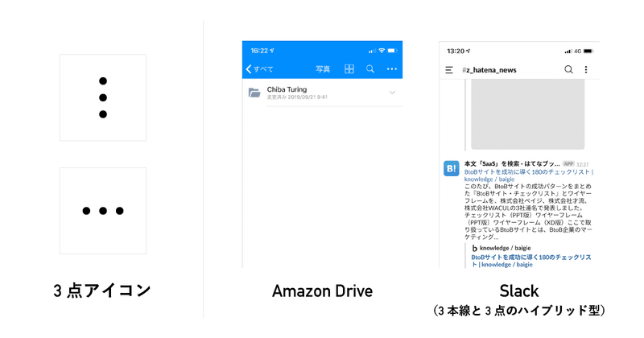644x338 pixels.
Task: Tap the search icon in Slack
Action: click(x=568, y=69)
